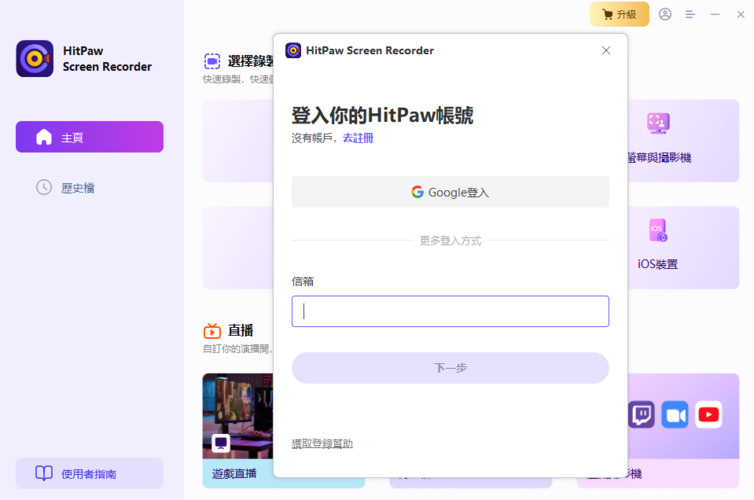754x500 pixels.
Task: Click the 遊戲直播 card label
Action: coord(234,474)
